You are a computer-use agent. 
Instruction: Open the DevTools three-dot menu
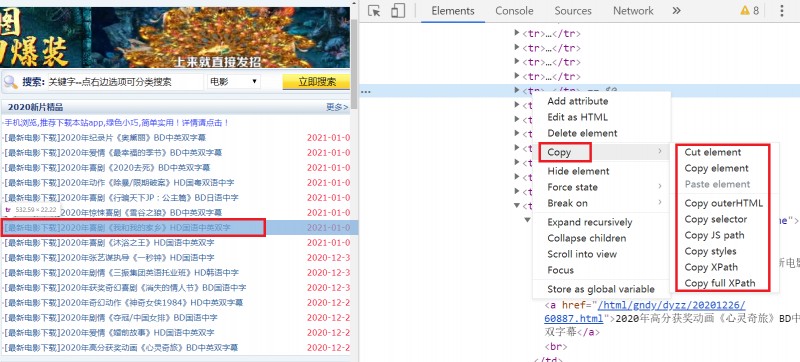pos(782,11)
